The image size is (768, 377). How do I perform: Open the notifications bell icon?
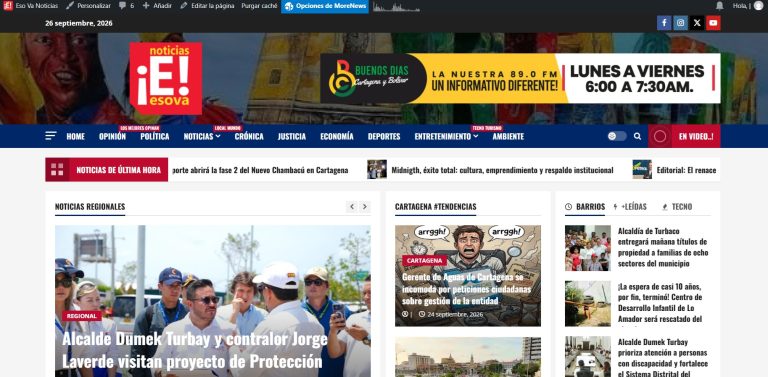coord(720,6)
